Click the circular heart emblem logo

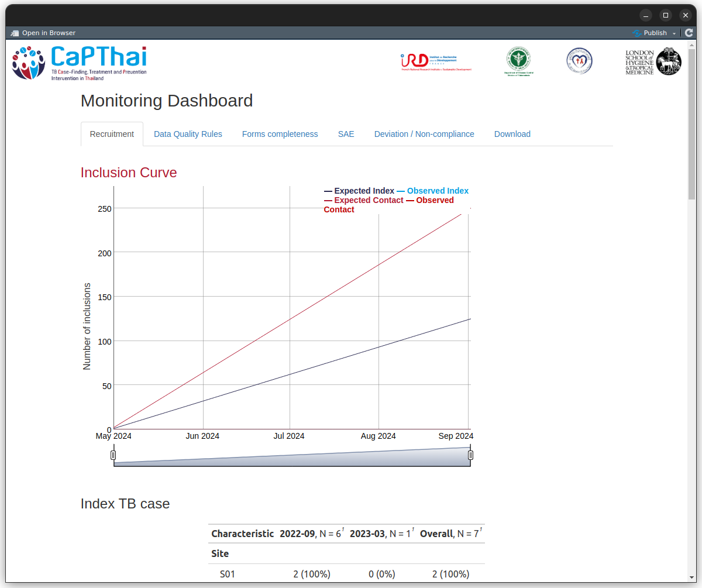579,61
